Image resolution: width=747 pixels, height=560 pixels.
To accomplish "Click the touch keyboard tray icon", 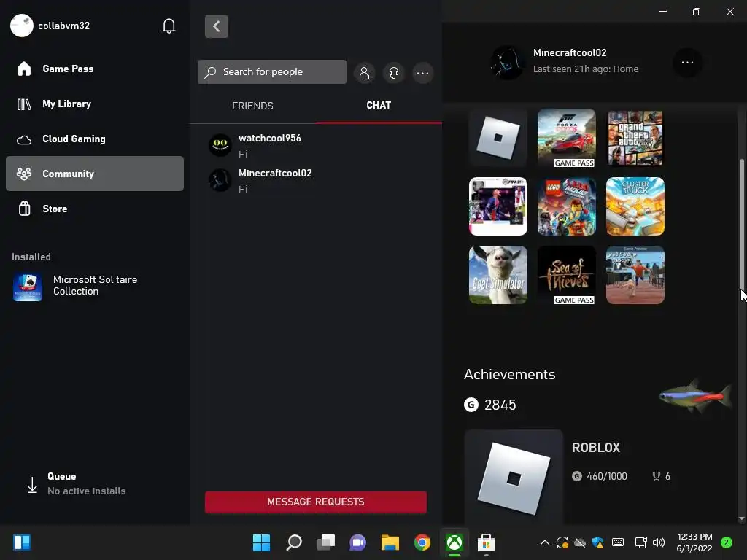I will [x=618, y=542].
